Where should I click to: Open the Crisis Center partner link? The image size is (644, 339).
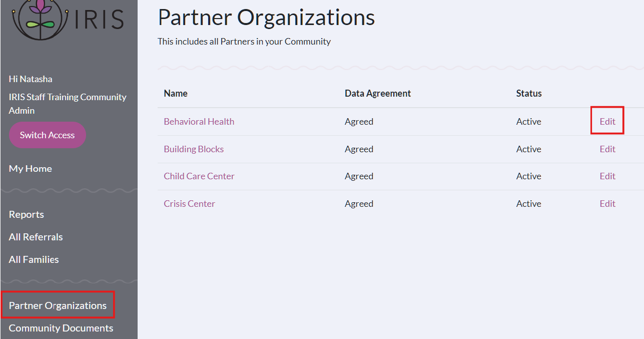pyautogui.click(x=190, y=204)
